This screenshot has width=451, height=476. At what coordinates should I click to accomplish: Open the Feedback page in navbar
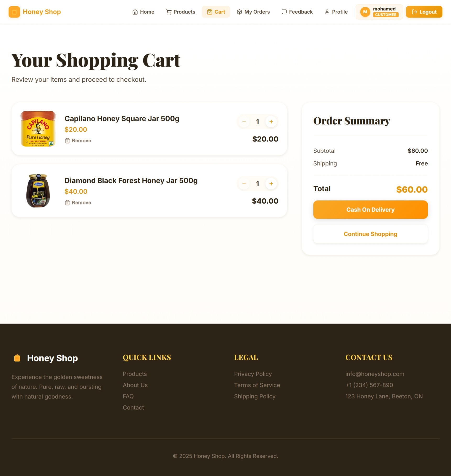[297, 12]
